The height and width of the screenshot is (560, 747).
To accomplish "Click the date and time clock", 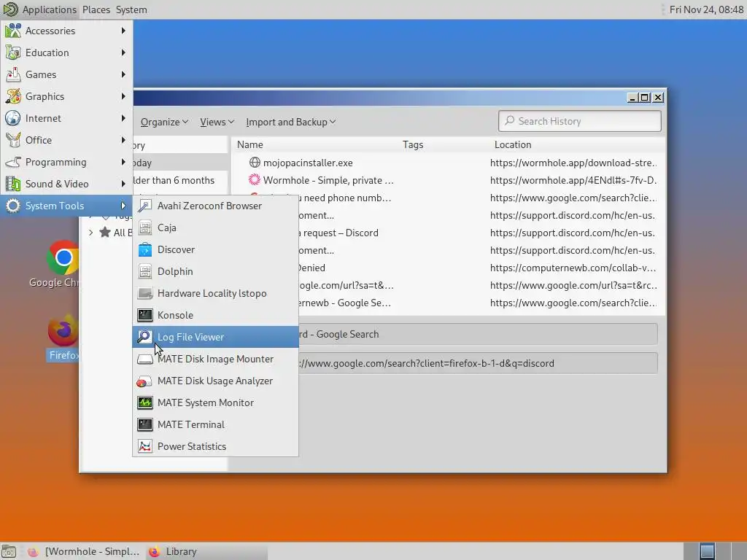I will tap(706, 9).
